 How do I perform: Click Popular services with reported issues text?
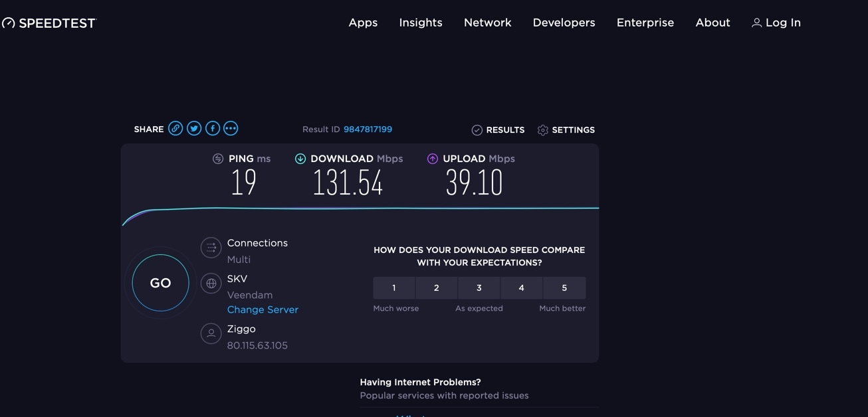click(444, 395)
